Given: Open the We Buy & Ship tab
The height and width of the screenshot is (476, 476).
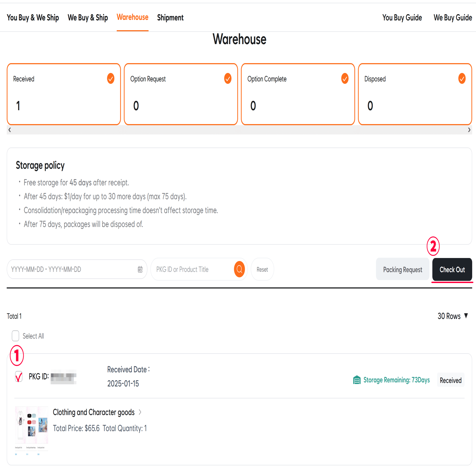Looking at the screenshot, I should tap(88, 18).
